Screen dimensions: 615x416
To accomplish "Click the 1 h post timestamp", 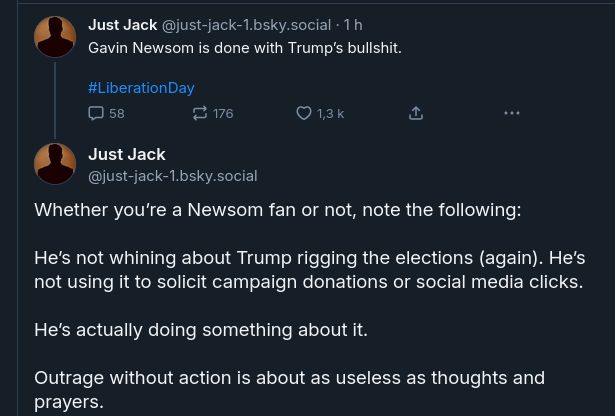I will [353, 25].
